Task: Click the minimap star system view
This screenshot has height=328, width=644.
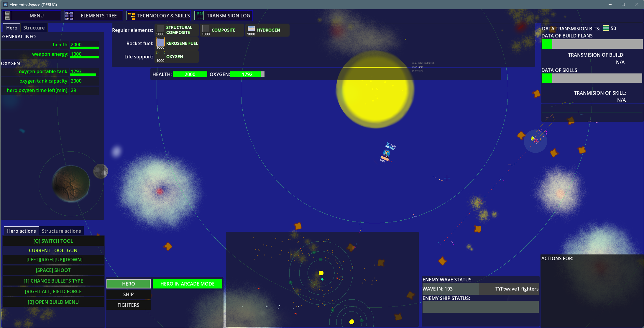Action: point(322,279)
